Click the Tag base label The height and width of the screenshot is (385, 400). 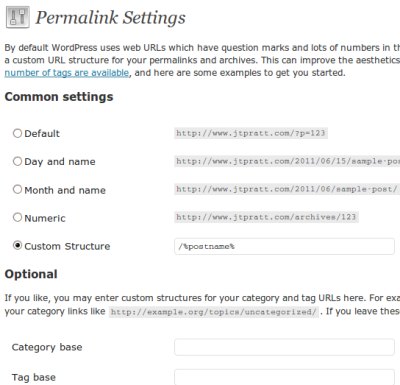click(x=34, y=377)
